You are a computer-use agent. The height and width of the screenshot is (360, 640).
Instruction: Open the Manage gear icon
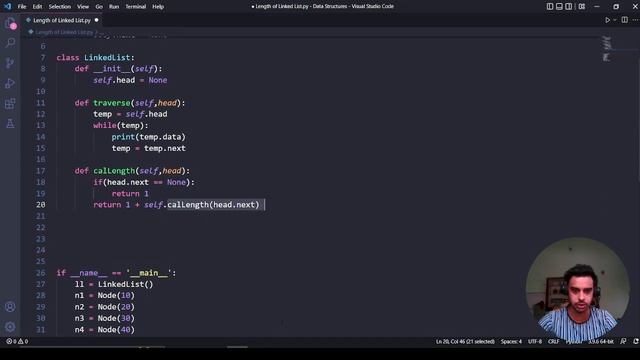click(10, 327)
